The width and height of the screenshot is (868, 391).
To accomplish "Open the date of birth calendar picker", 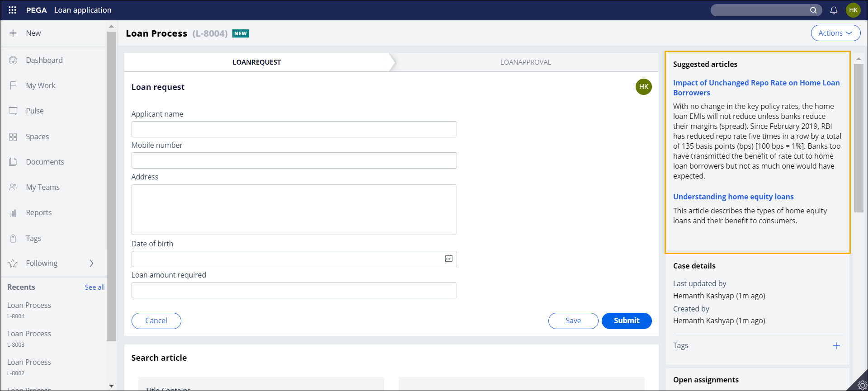I will pos(448,259).
